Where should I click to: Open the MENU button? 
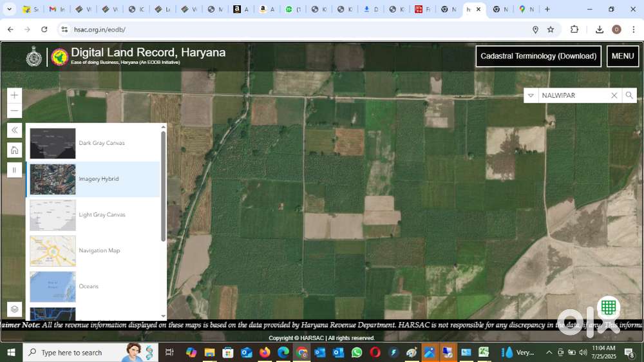623,56
